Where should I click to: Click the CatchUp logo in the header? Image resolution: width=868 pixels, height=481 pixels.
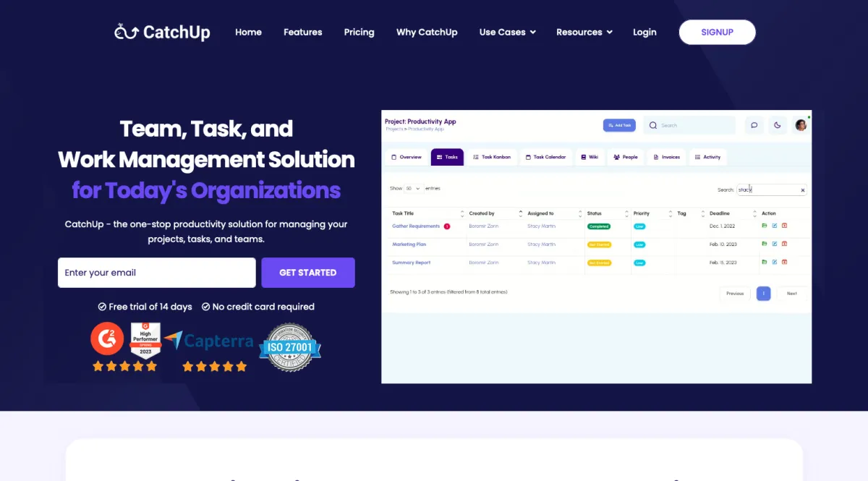pos(162,32)
